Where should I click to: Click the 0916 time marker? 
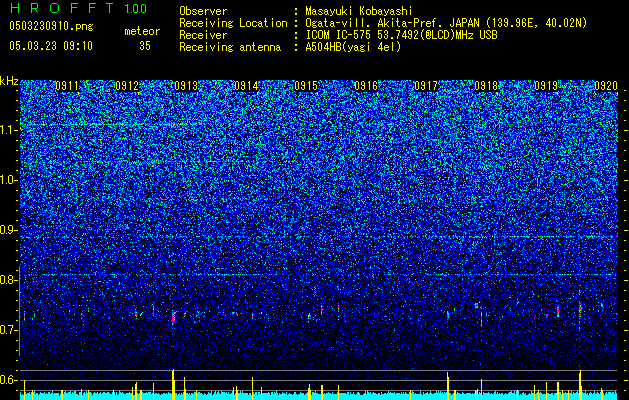pos(366,86)
